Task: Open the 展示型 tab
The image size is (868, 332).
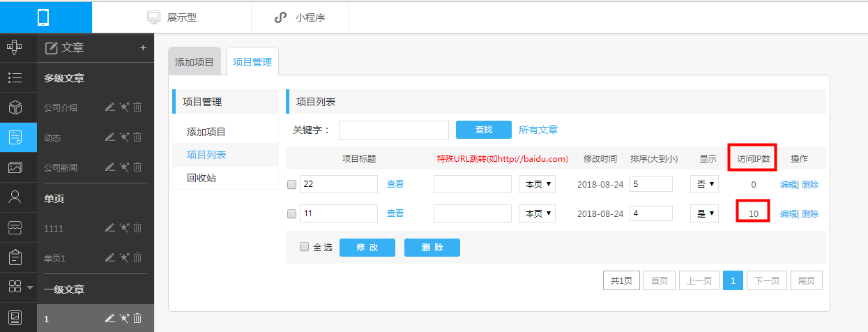Action: [172, 17]
